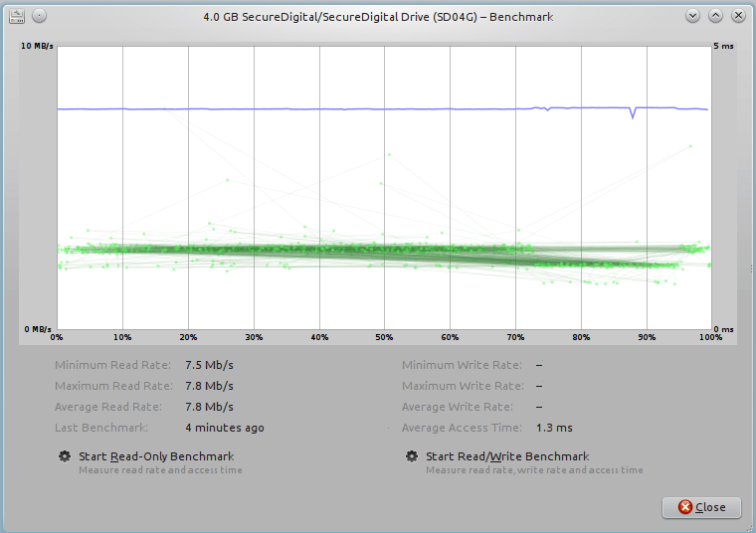Start Read-Only Benchmark

(156, 456)
